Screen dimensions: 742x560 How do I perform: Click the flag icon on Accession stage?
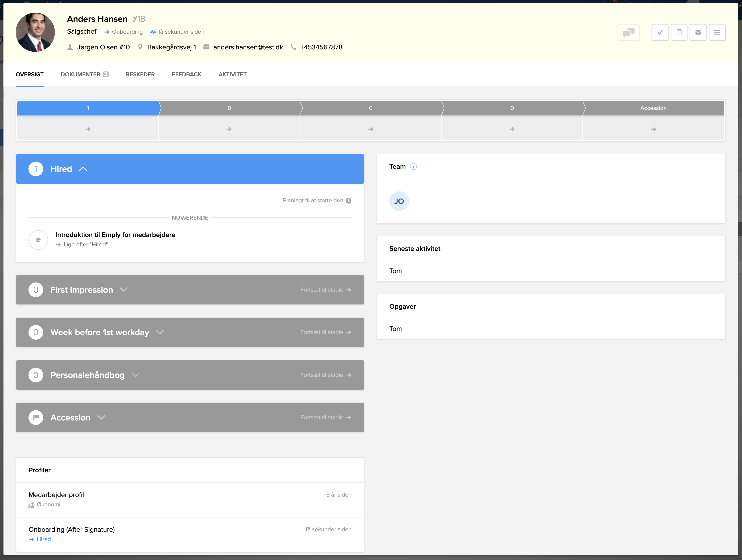pyautogui.click(x=36, y=417)
